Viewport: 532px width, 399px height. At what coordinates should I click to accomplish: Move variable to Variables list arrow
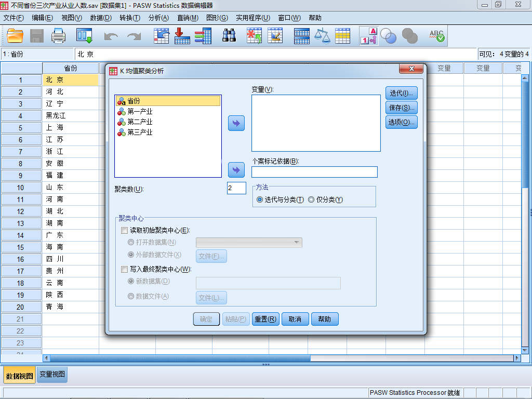coord(236,123)
